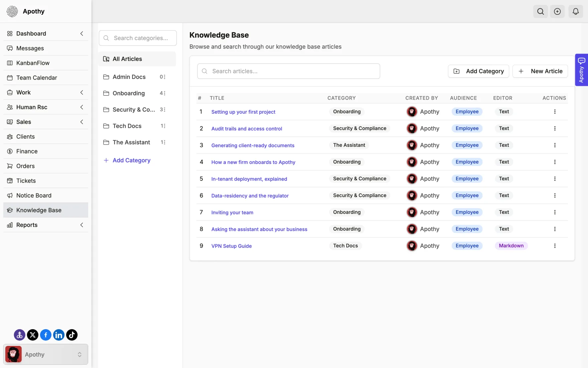Click the Tech Docs category badge in row 9
This screenshot has height=368, width=588.
pos(345,246)
